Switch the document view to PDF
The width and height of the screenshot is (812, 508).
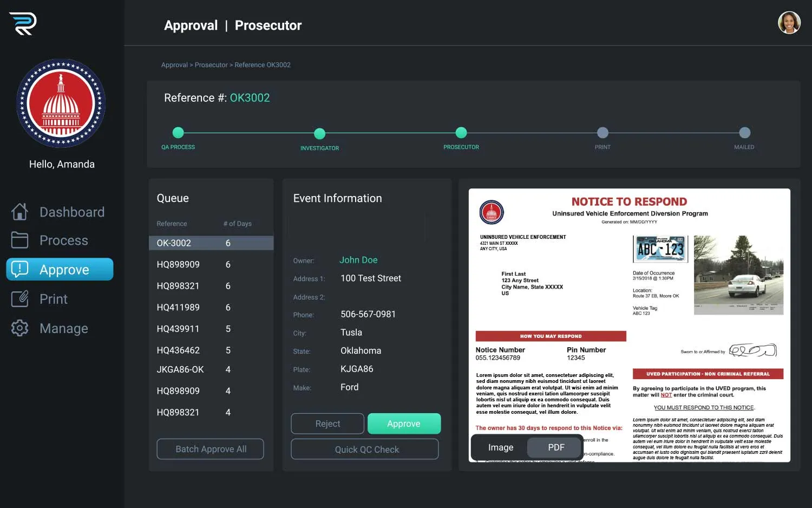pyautogui.click(x=555, y=447)
